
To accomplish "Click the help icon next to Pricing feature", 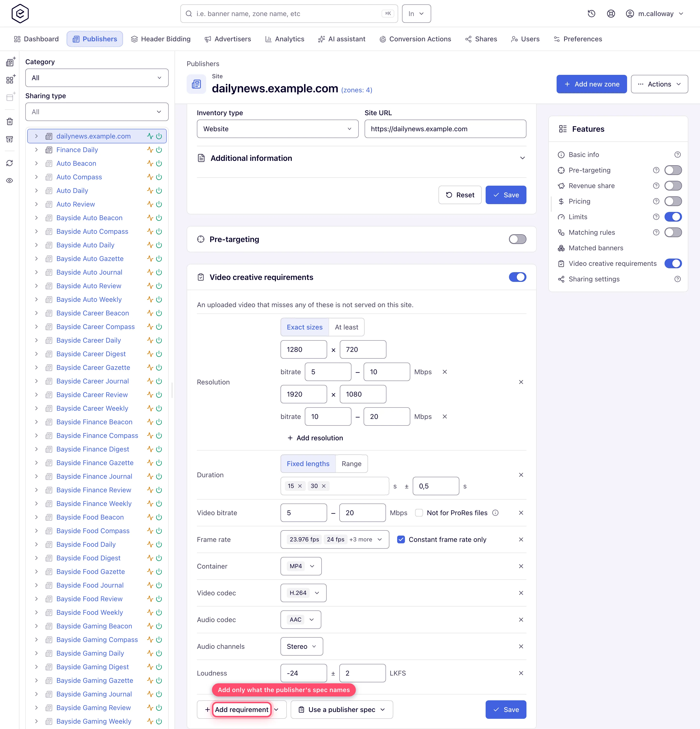I will click(656, 201).
